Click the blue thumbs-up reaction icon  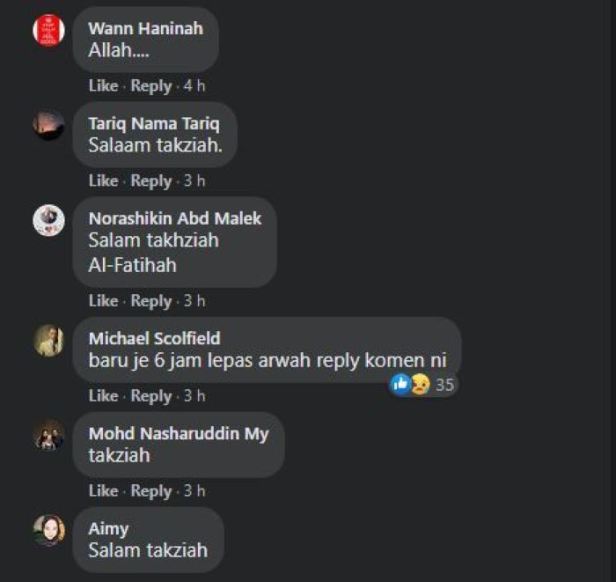point(400,384)
